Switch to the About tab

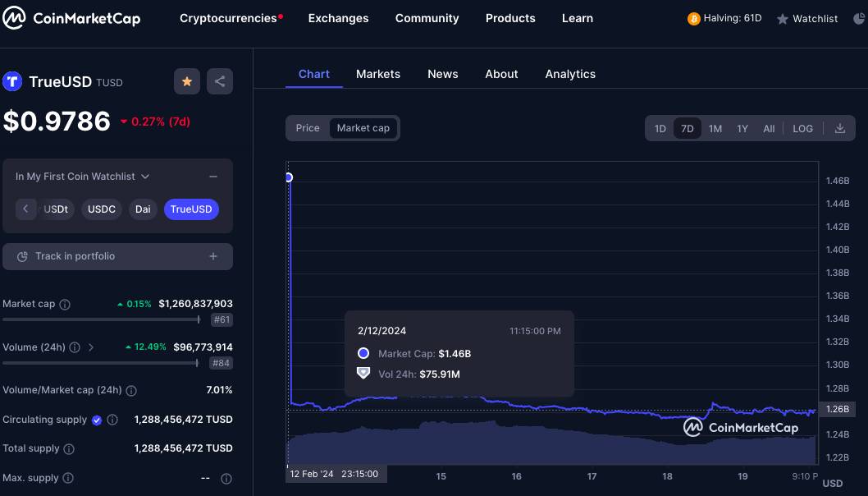coord(501,74)
